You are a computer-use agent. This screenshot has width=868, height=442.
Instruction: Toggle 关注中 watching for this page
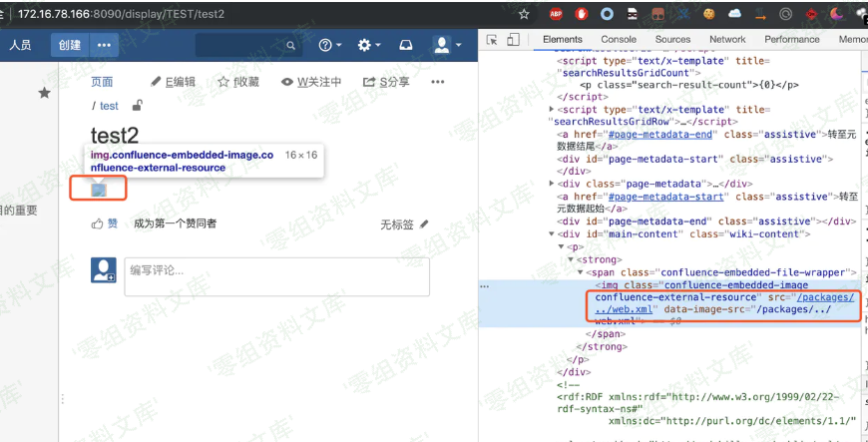(x=311, y=82)
